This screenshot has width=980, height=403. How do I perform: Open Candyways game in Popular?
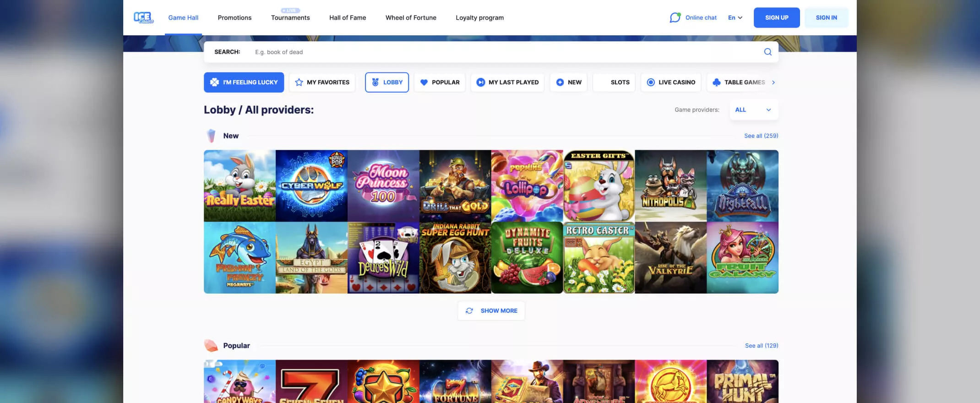[240, 381]
